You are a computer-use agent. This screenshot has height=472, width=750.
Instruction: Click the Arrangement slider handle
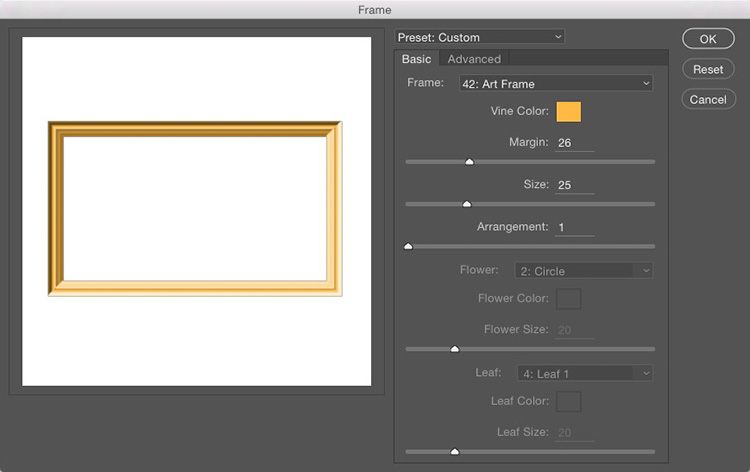[x=408, y=245]
